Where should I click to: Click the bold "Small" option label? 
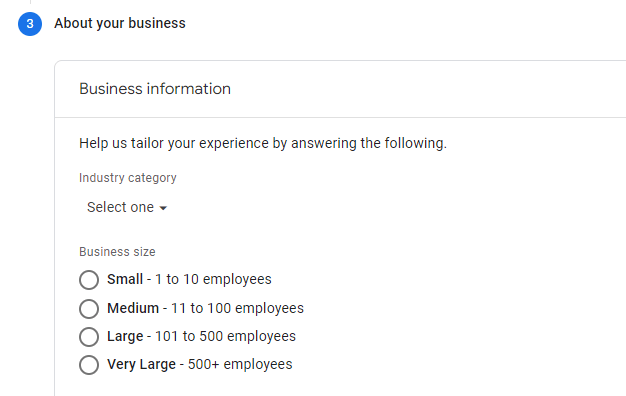(x=125, y=279)
